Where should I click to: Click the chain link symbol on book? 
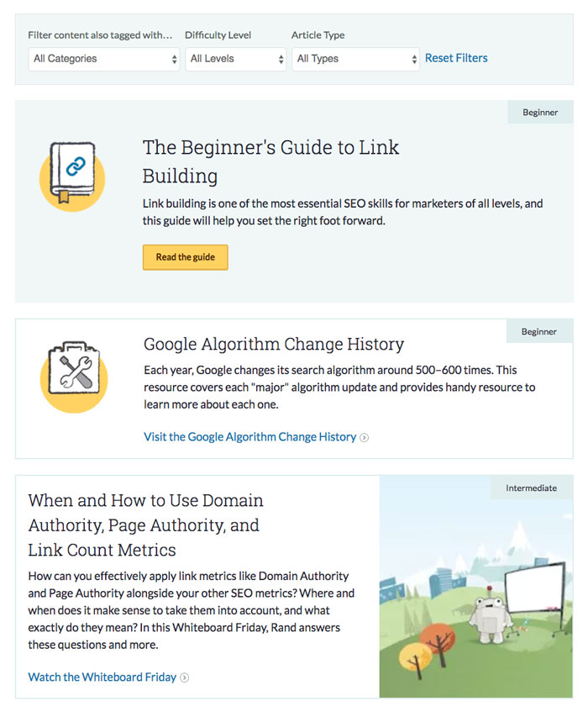pos(76,166)
